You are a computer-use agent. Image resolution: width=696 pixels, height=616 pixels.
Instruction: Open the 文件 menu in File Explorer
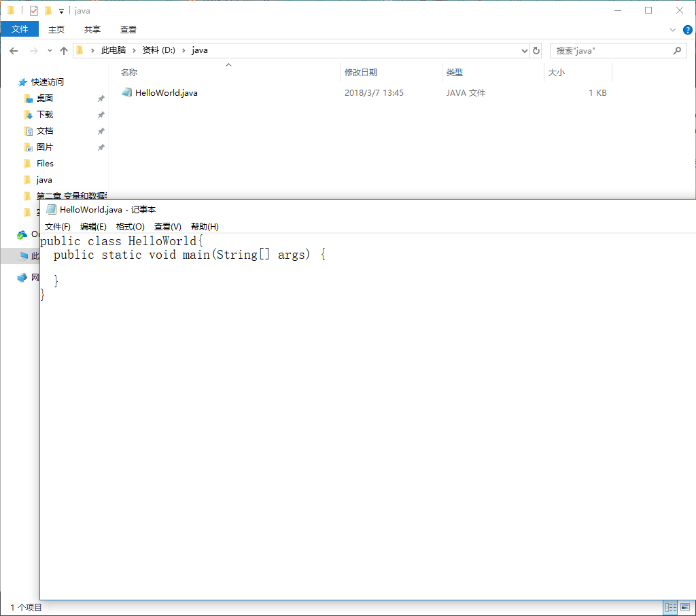20,29
